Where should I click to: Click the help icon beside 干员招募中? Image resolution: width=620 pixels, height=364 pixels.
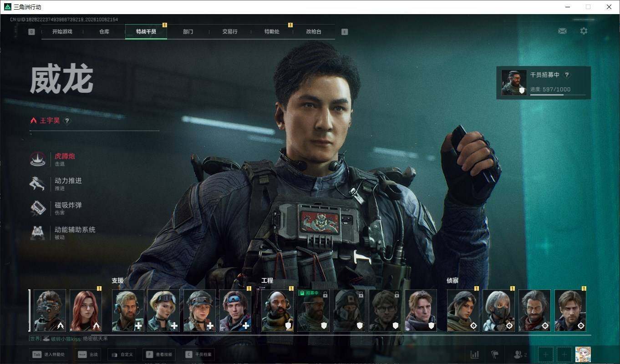tap(567, 75)
